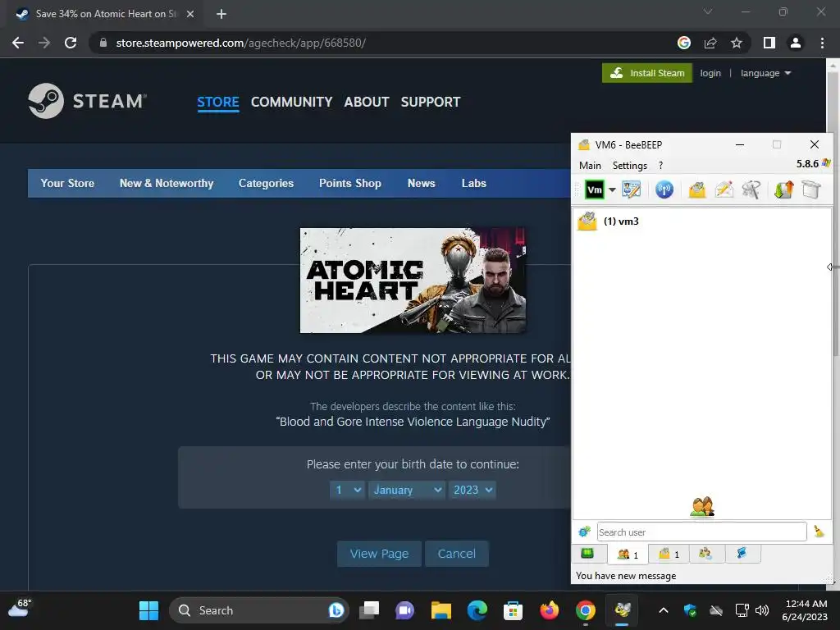Open the Labs tab on Steam store
Image resolution: width=840 pixels, height=630 pixels.
point(474,183)
